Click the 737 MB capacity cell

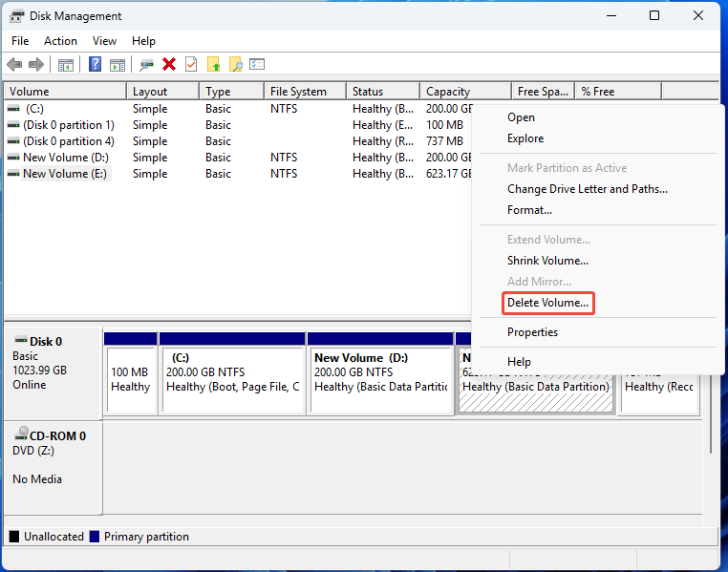[x=444, y=141]
